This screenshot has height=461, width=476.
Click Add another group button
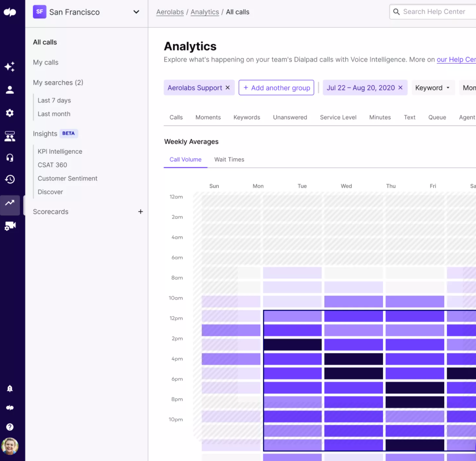pyautogui.click(x=276, y=88)
